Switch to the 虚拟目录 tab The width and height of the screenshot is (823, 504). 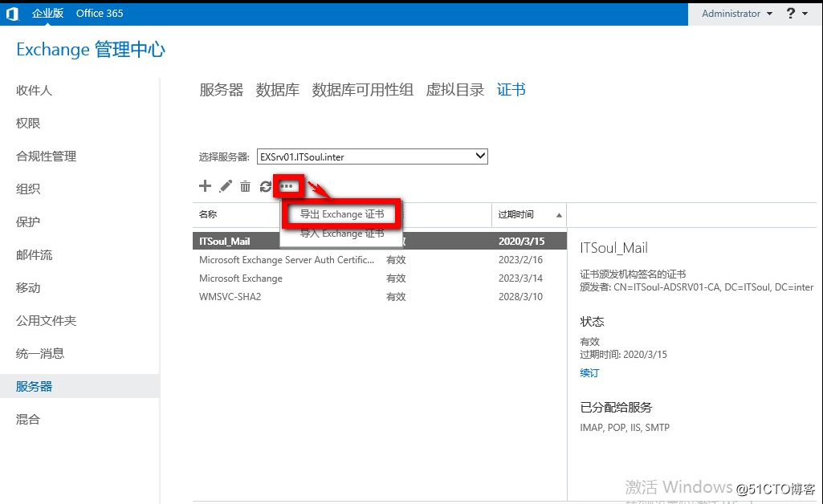pyautogui.click(x=455, y=90)
